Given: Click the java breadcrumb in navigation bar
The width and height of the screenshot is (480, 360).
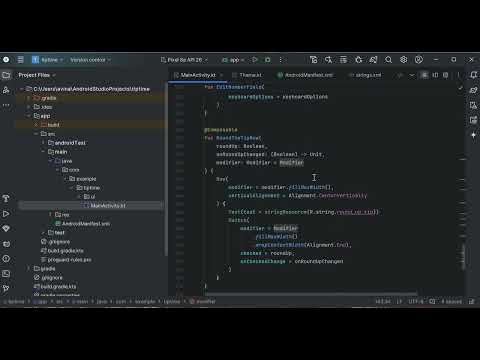Looking at the screenshot, I should 102,301.
